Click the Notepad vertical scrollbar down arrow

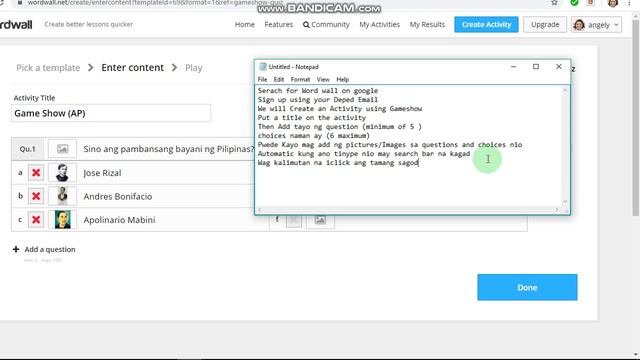tap(565, 202)
